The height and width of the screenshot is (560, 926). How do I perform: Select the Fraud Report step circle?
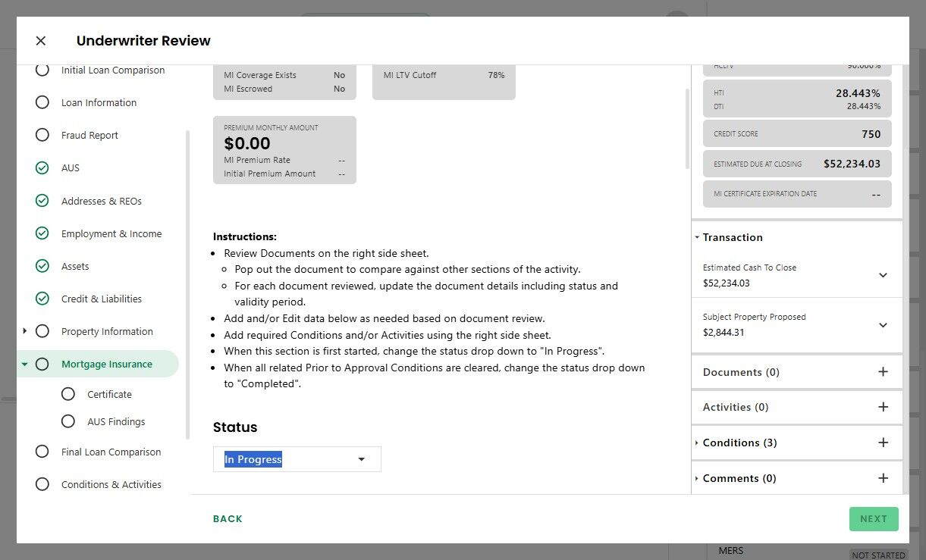[42, 135]
